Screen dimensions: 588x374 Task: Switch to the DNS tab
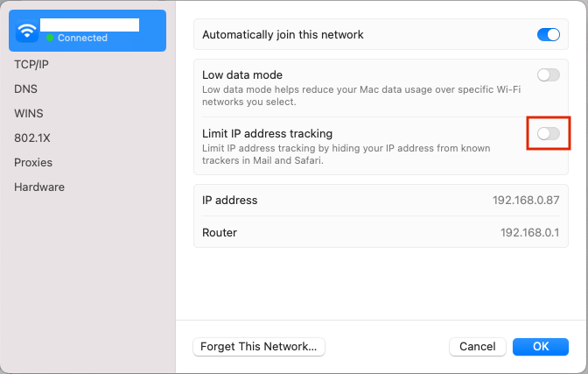click(25, 88)
